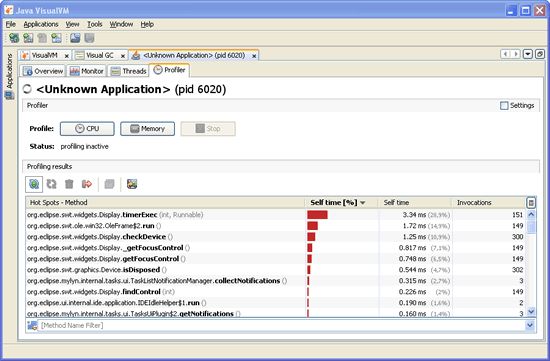The height and width of the screenshot is (361, 550).
Task: Select the TasksUiPlugin$2.getNotifications row
Action: [x=276, y=313]
